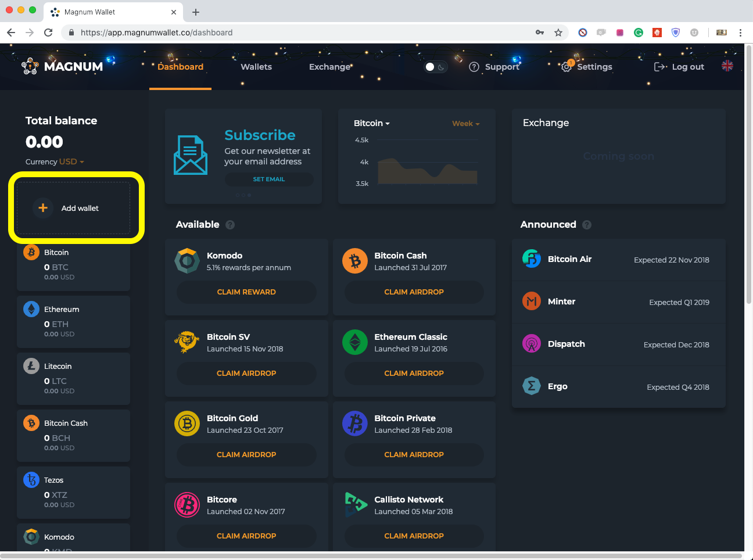
Task: Open Settings
Action: point(587,67)
